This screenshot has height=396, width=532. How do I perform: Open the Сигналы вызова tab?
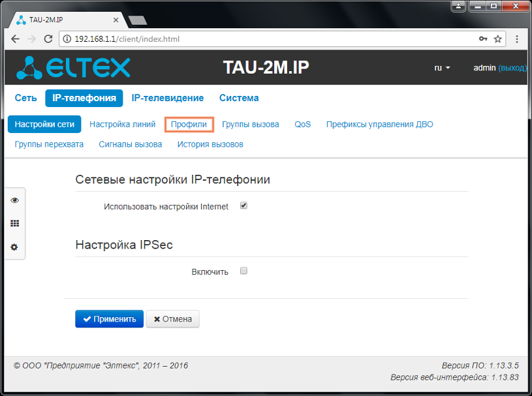131,144
